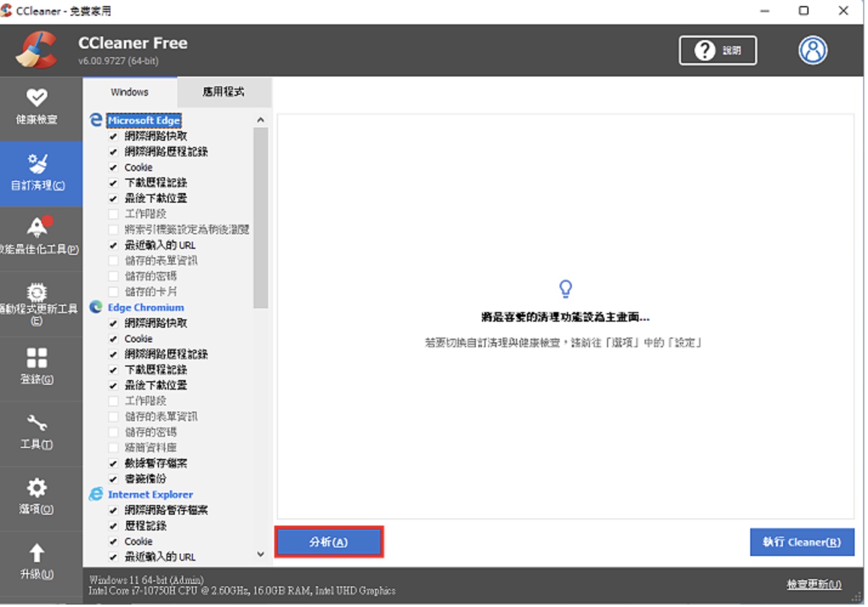Screen dimensions: 868x607
Task: Click the cleaning list scroll-up arrow
Action: 260,120
